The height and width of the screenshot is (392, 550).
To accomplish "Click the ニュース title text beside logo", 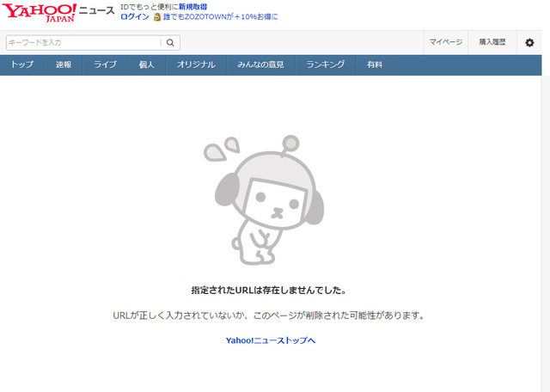I will [x=97, y=10].
